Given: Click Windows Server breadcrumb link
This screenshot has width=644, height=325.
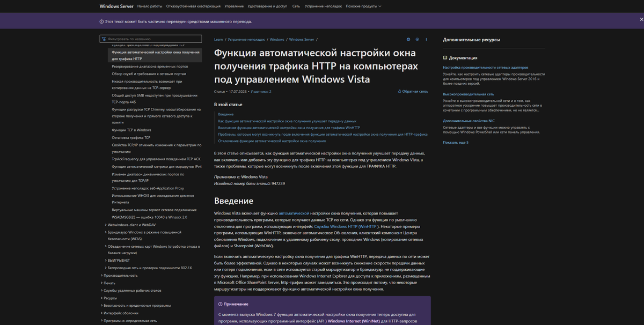Looking at the screenshot, I should [x=302, y=39].
